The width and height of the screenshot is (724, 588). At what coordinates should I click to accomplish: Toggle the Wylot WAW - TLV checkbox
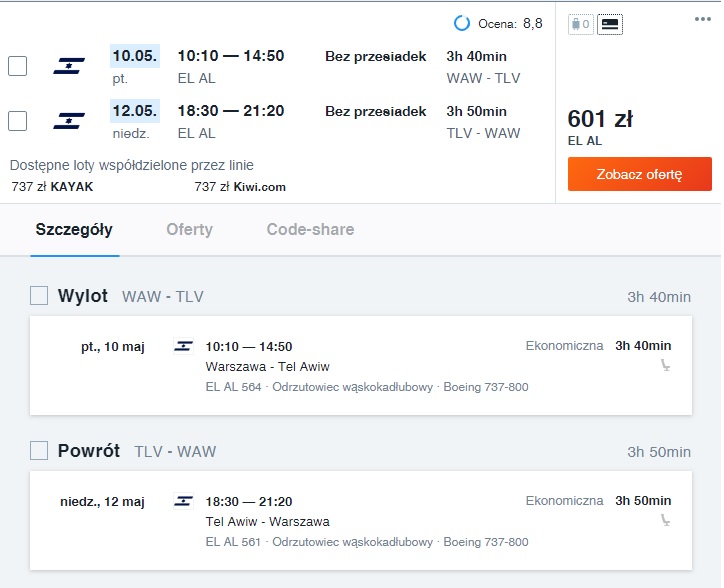pyautogui.click(x=39, y=296)
